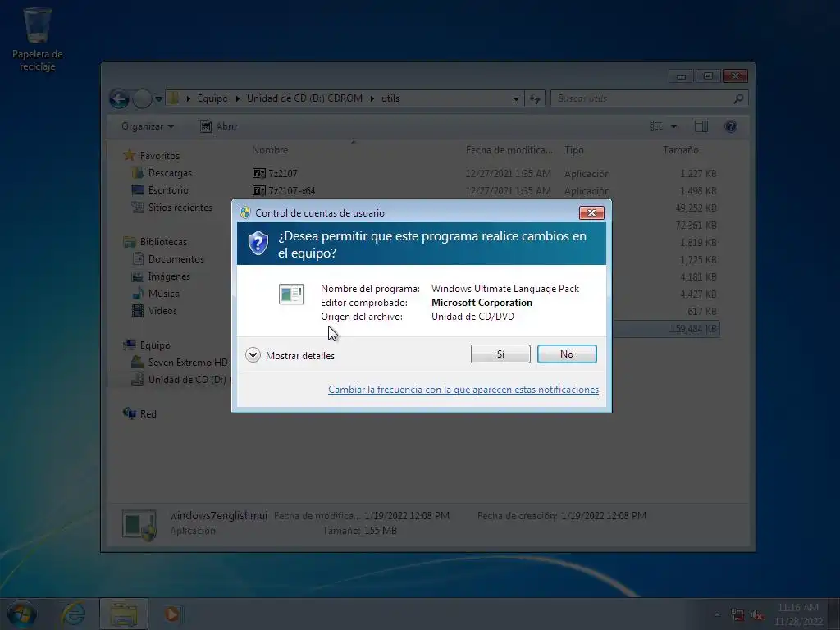This screenshot has height=630, width=840.
Task: Select 'Unidad de CD/DVD' origin text
Action: (x=472, y=317)
